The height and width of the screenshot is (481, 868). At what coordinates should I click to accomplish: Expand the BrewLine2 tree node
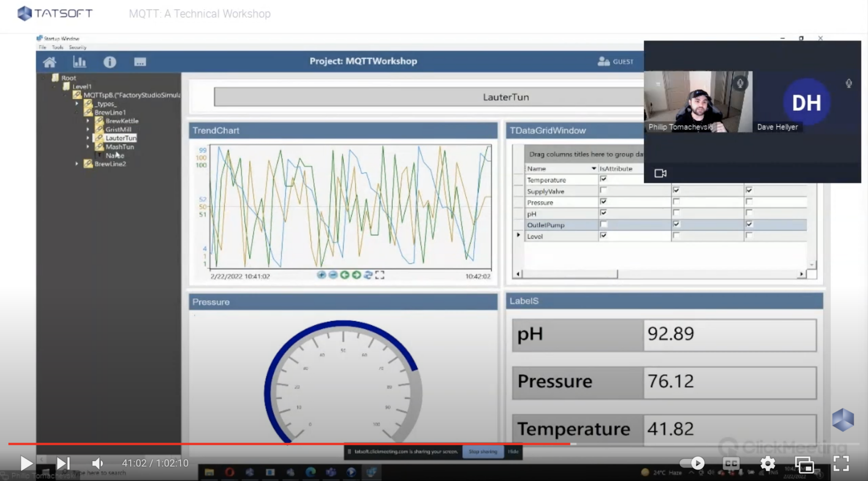point(77,163)
